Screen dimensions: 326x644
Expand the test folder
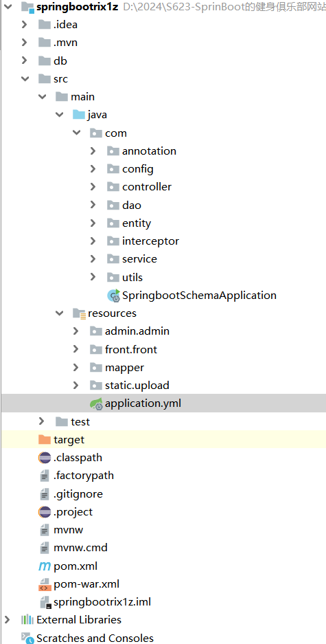pyautogui.click(x=41, y=421)
